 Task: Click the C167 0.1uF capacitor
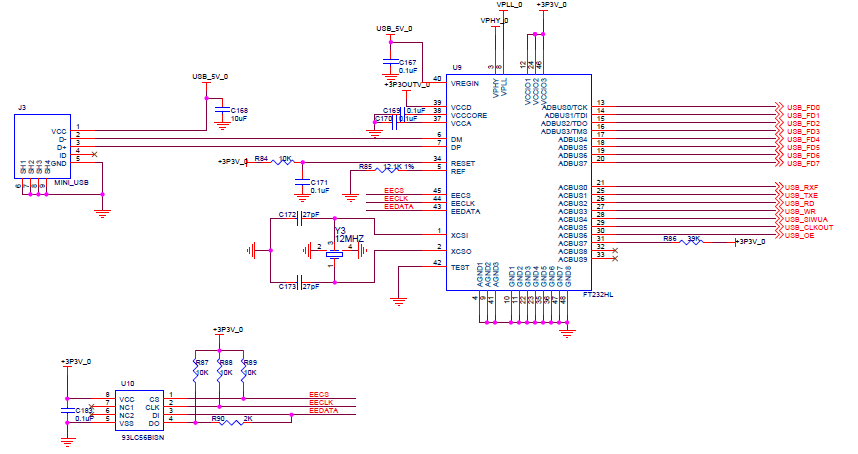click(390, 62)
